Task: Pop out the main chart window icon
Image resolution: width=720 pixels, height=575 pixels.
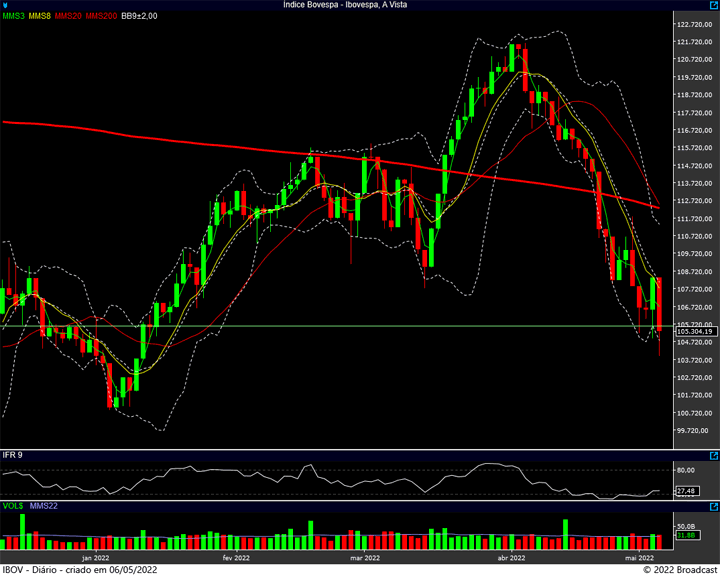Action: pyautogui.click(x=714, y=5)
